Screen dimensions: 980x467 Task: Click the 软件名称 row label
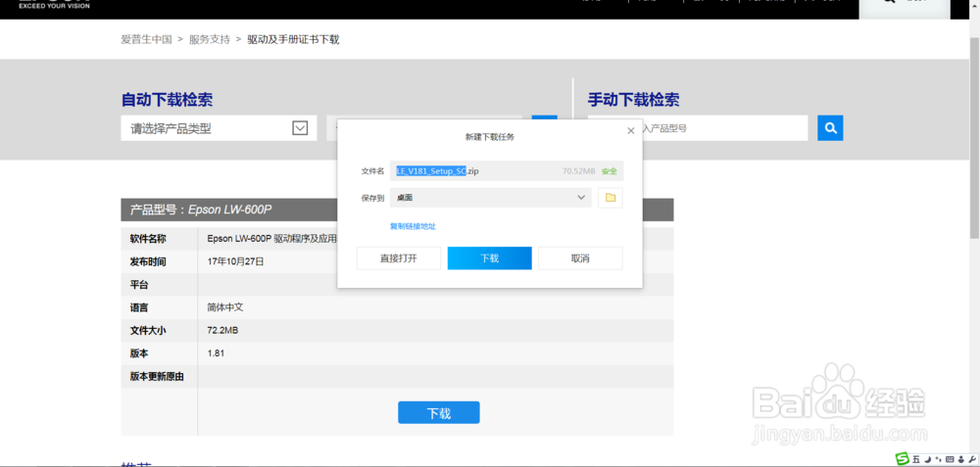coord(148,239)
